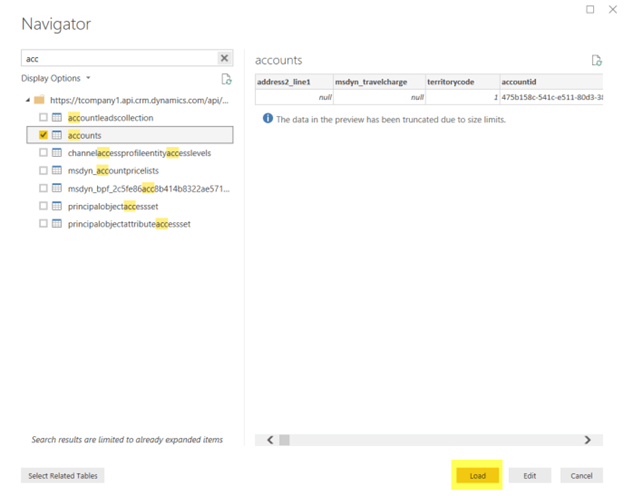Open the Display Options dropdown
This screenshot has height=496, width=624.
(56, 78)
